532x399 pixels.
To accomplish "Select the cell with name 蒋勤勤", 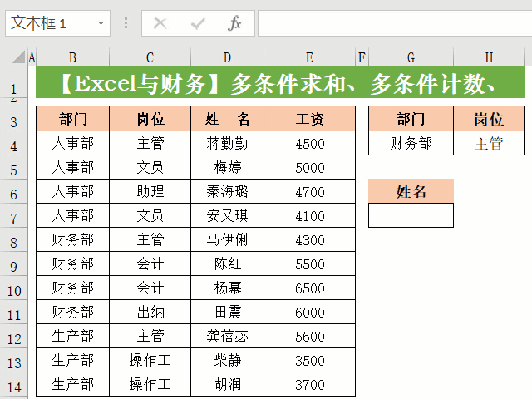I will [x=227, y=143].
